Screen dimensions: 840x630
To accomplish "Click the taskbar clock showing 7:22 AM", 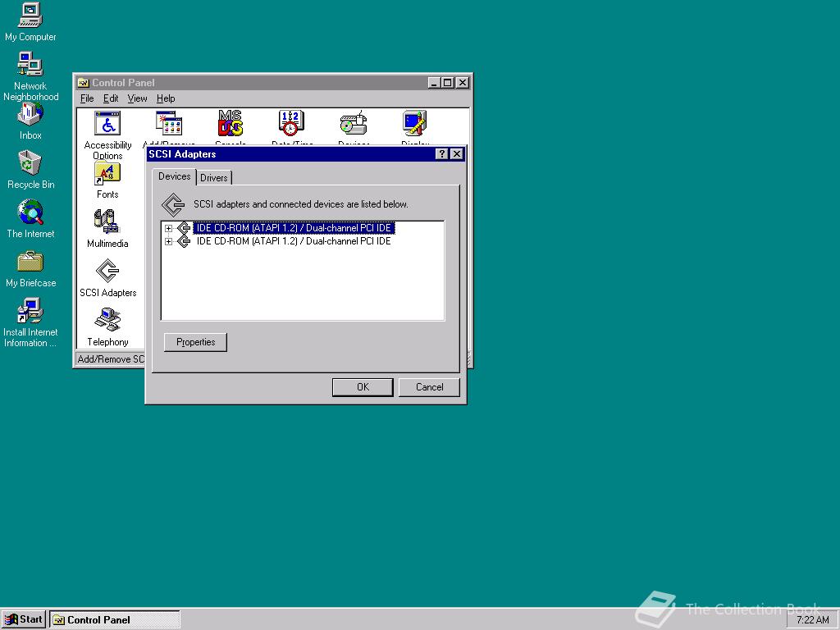I will click(x=812, y=620).
